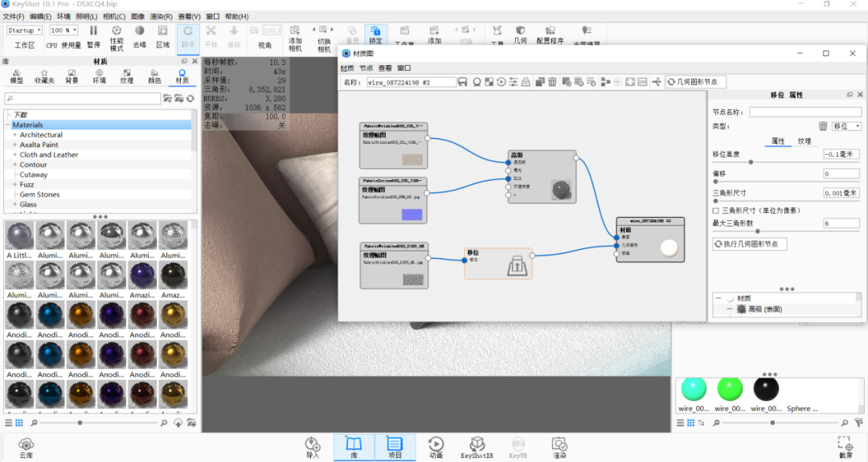868x462 pixels.
Task: Delete the selected node with the toolbar trash icon
Action: (552, 82)
